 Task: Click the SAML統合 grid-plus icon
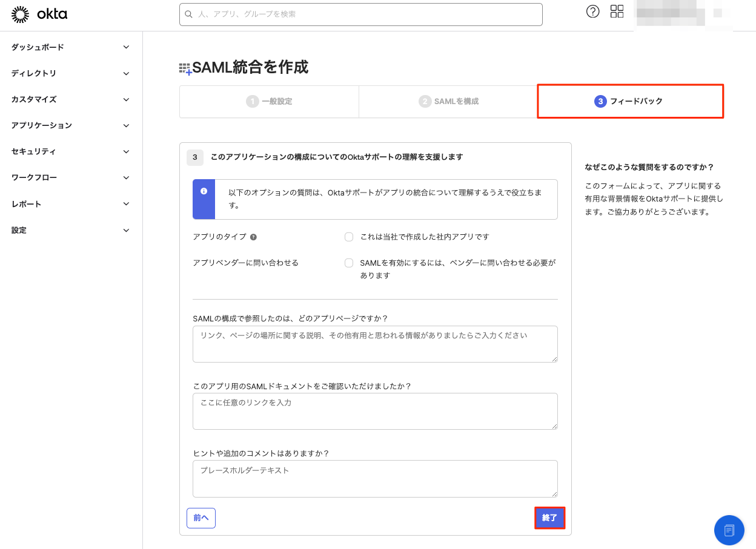pyautogui.click(x=185, y=68)
